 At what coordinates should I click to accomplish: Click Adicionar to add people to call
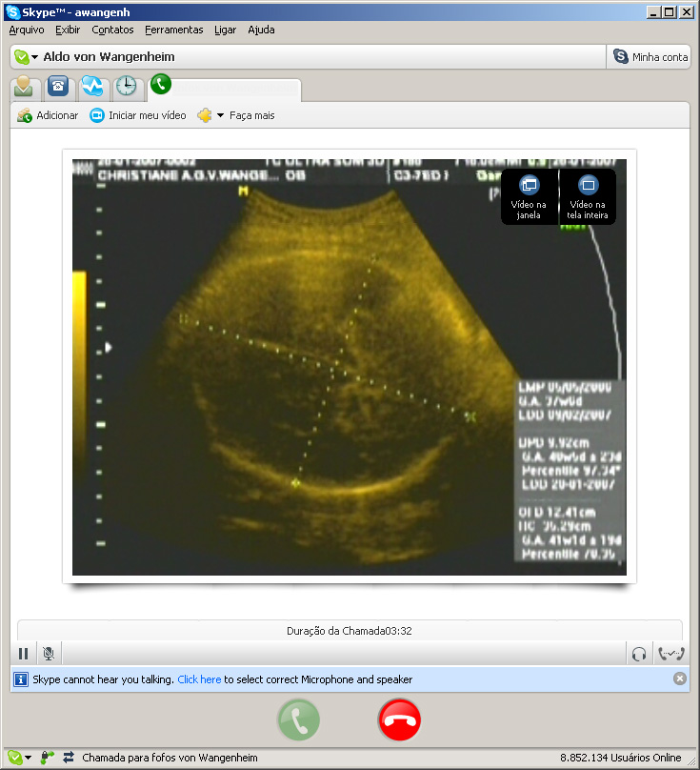click(48, 115)
